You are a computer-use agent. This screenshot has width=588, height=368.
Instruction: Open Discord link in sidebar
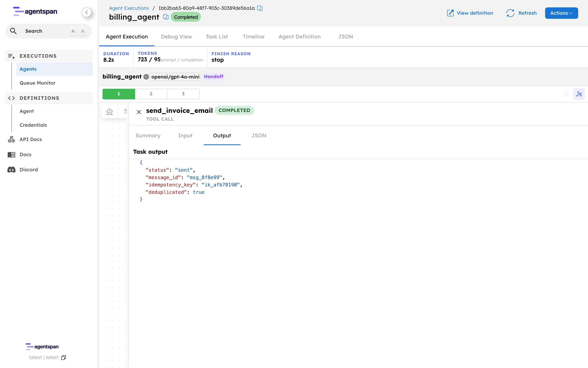click(29, 170)
